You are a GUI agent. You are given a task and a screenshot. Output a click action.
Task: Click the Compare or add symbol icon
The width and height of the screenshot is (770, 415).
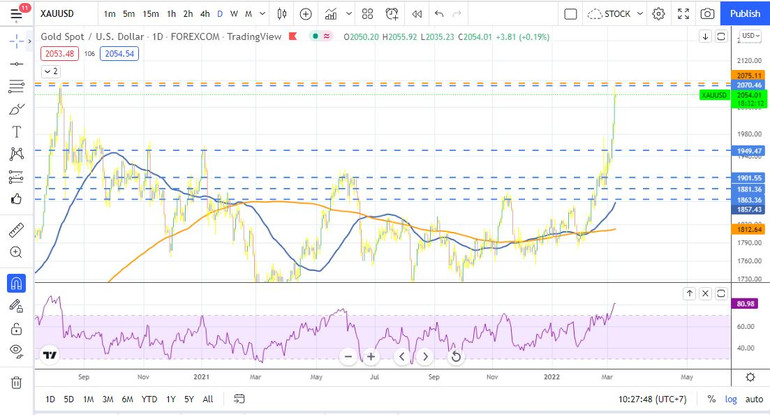(x=305, y=14)
